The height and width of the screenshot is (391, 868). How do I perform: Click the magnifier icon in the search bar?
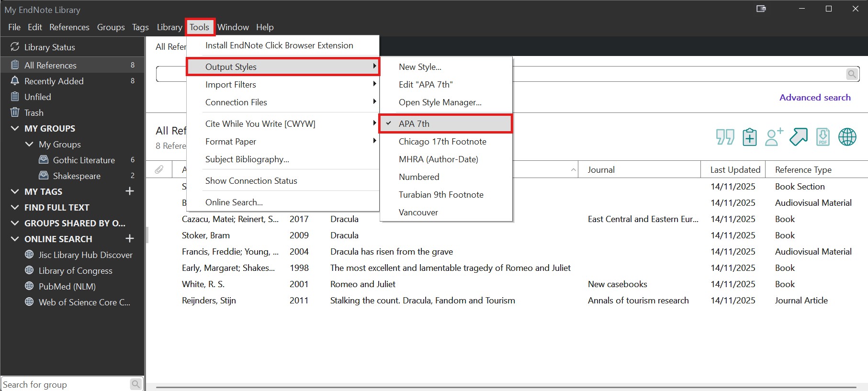(x=852, y=74)
